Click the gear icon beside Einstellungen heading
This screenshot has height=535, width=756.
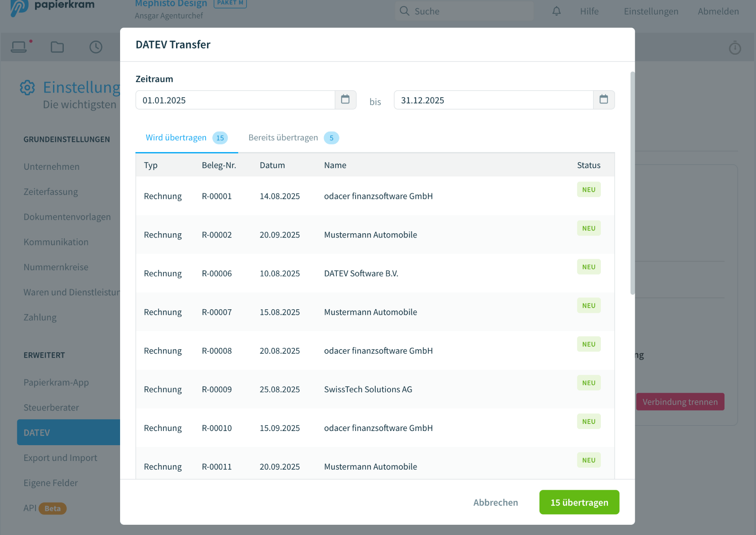tap(27, 87)
